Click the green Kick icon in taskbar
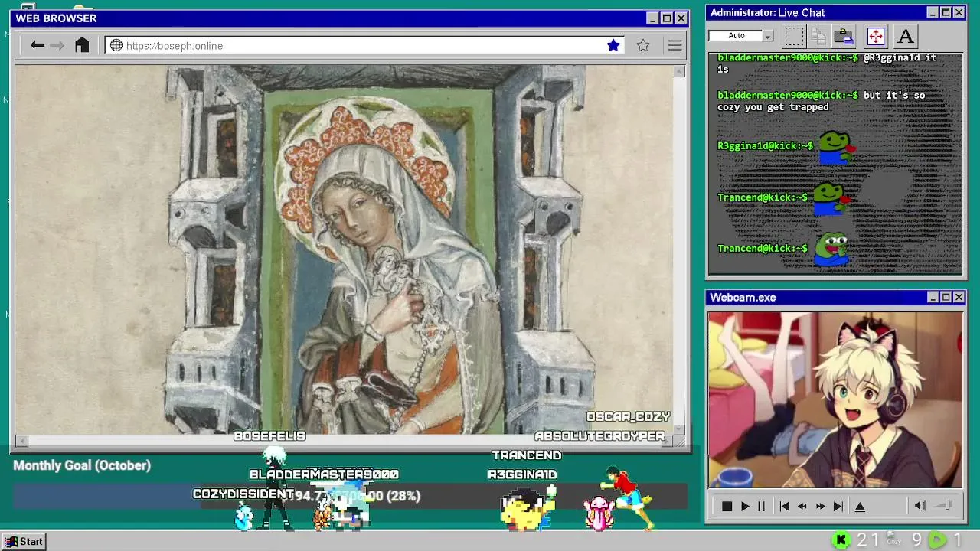980x551 pixels. (x=841, y=540)
